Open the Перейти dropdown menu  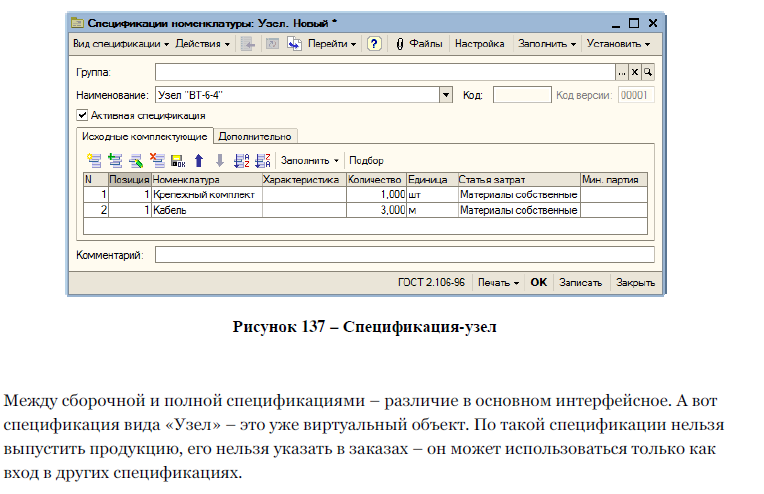click(332, 44)
